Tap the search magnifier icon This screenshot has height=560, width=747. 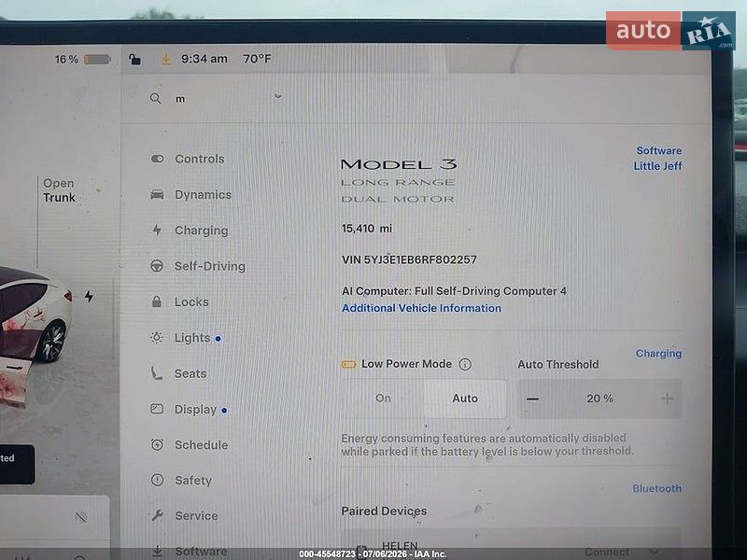point(155,99)
